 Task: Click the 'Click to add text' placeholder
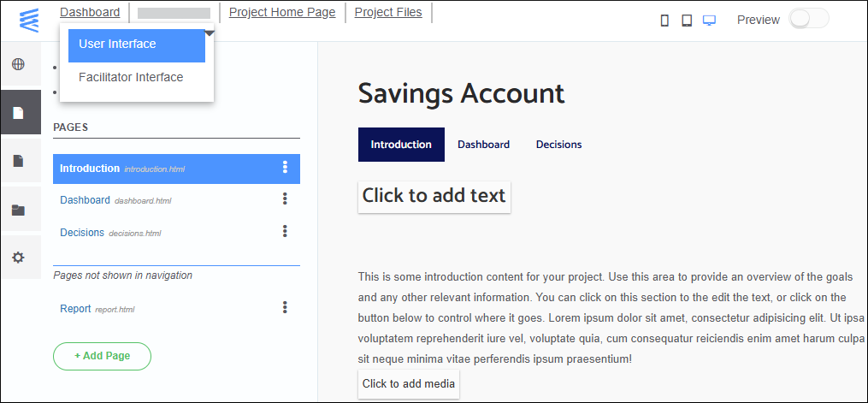pyautogui.click(x=434, y=196)
